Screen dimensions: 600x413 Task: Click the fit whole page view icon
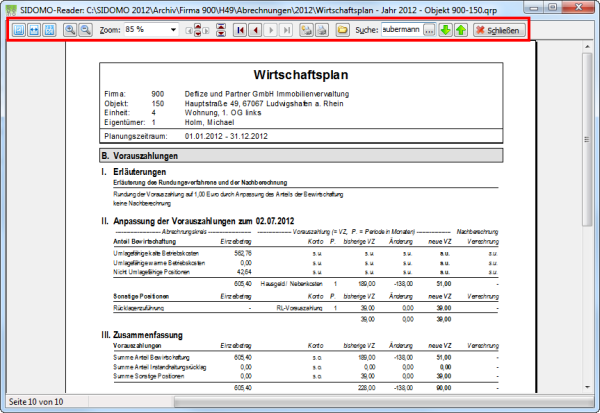[19, 30]
